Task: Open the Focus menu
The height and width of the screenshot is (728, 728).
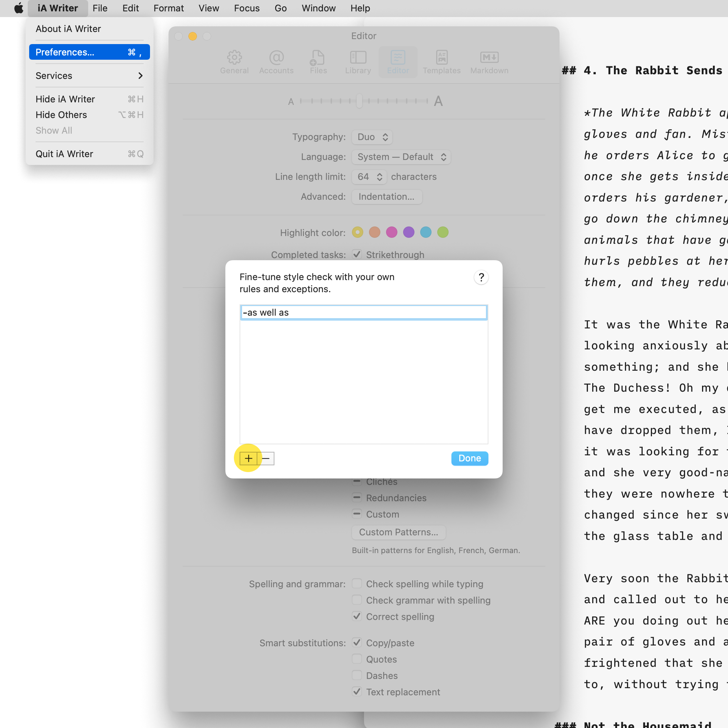Action: (246, 8)
